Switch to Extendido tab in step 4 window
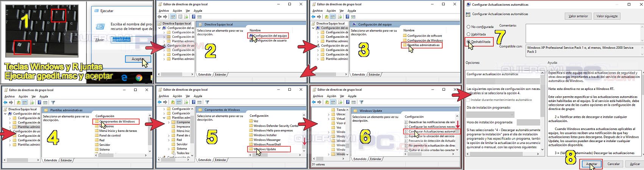This screenshot has width=644, height=170. (x=50, y=160)
